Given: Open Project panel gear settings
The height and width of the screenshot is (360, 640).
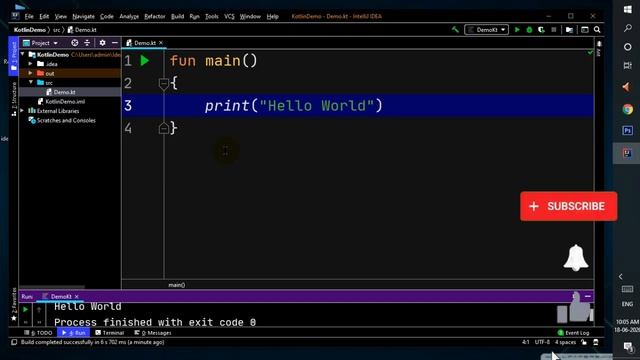Looking at the screenshot, I should point(102,43).
